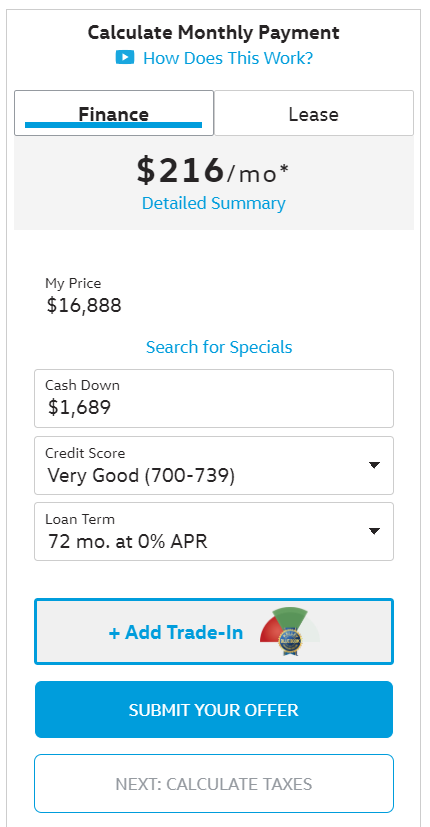Click into the Cash Down field

(214, 398)
